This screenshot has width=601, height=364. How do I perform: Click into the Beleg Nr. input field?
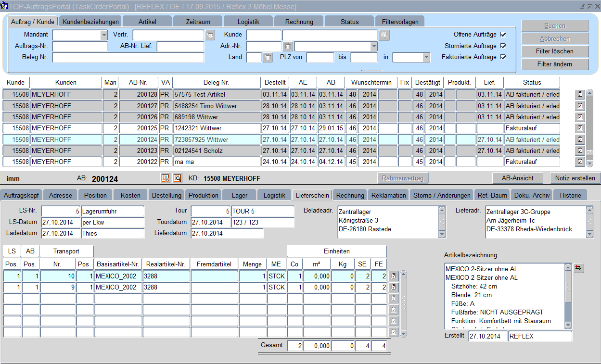pos(128,58)
